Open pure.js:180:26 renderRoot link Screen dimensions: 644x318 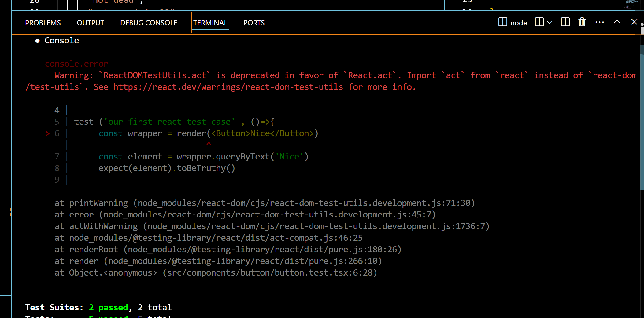click(262, 250)
